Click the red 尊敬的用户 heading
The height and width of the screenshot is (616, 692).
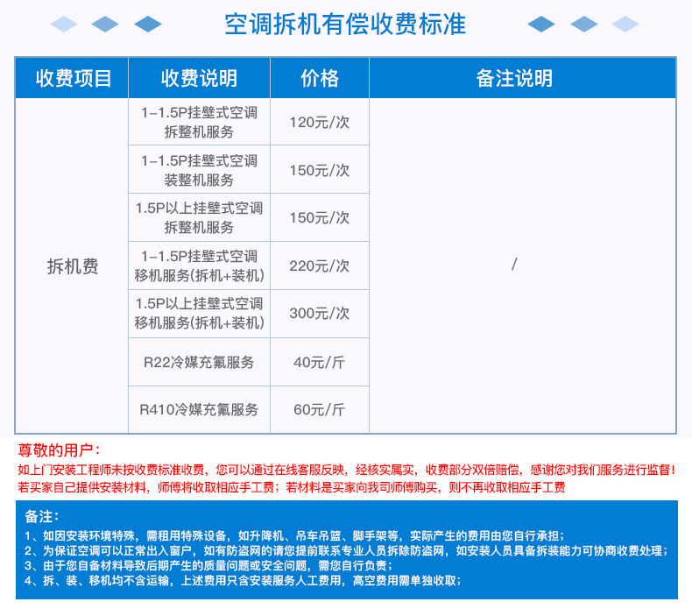pos(60,450)
